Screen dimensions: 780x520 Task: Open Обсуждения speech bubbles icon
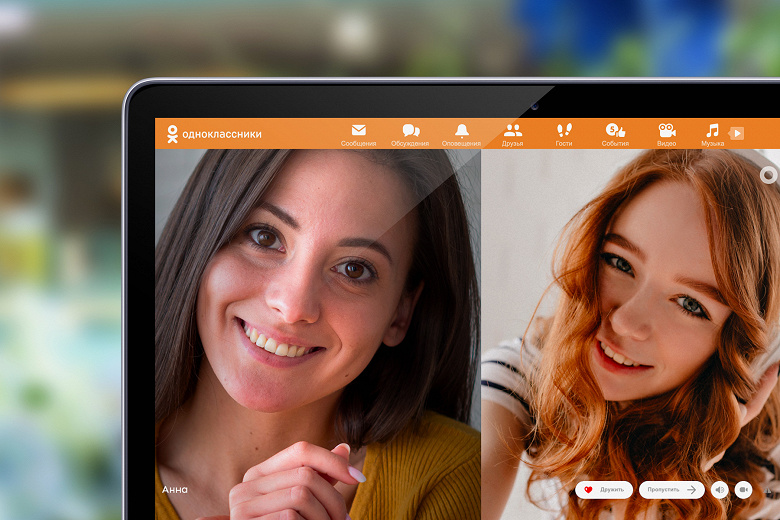(411, 130)
